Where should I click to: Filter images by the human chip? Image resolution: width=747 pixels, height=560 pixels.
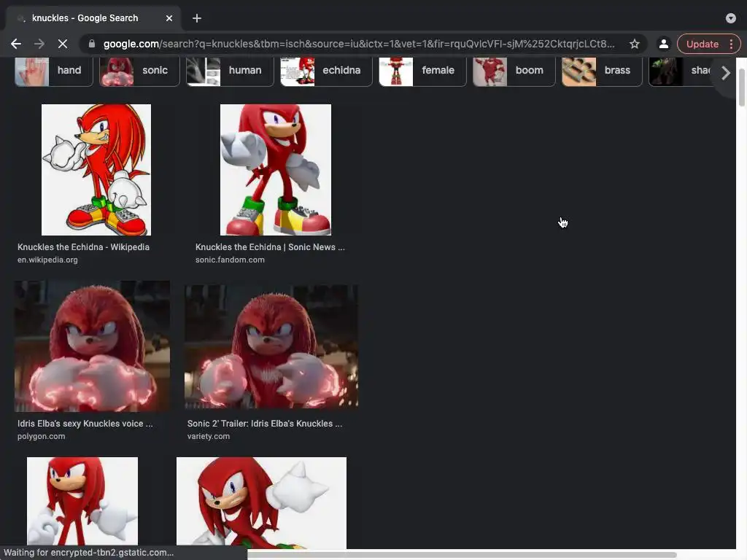[230, 71]
